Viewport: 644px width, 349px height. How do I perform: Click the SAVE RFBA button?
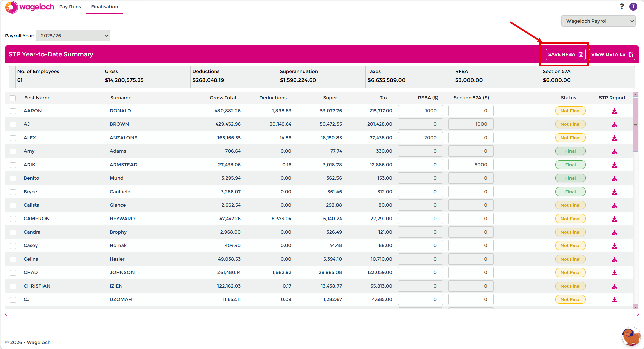[565, 54]
